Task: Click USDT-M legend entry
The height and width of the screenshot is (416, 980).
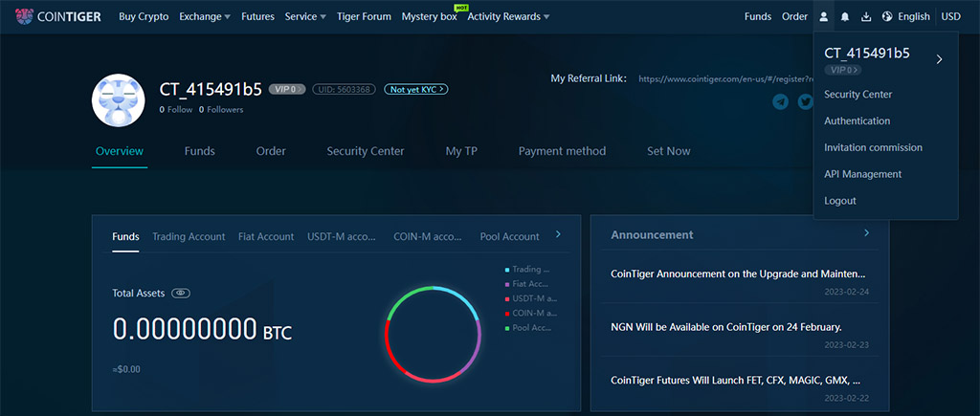Action: [531, 298]
